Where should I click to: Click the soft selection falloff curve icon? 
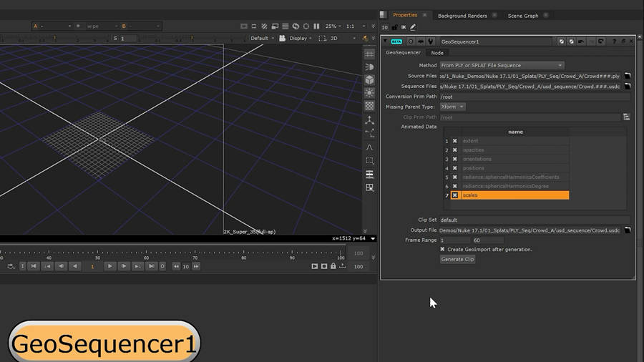click(370, 147)
